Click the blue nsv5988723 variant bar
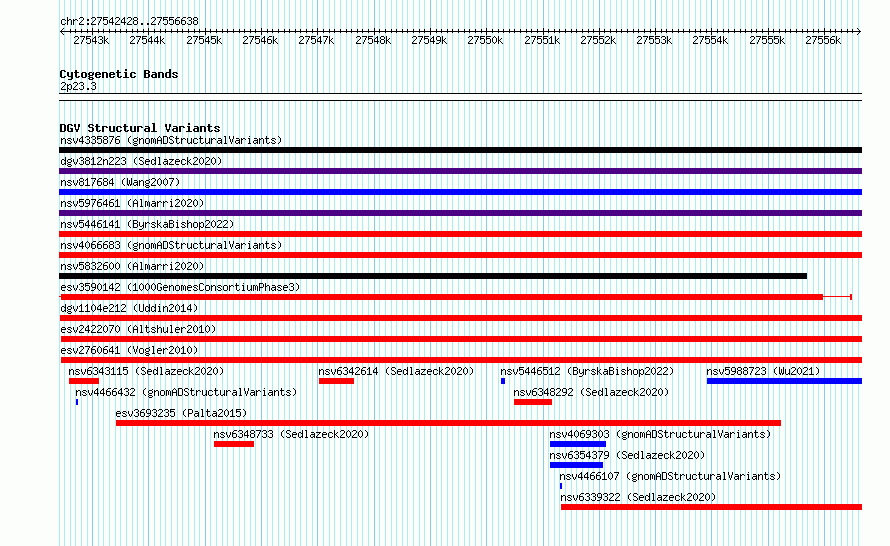This screenshot has width=890, height=546. (x=784, y=381)
